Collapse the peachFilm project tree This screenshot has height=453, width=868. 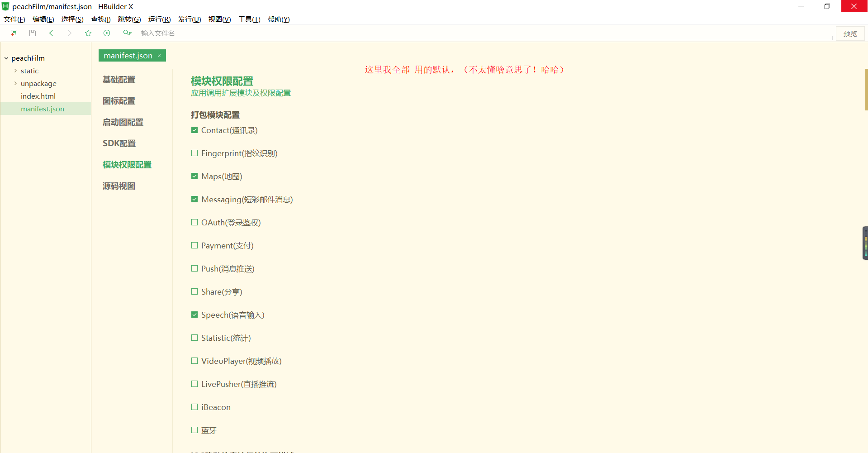(6, 58)
